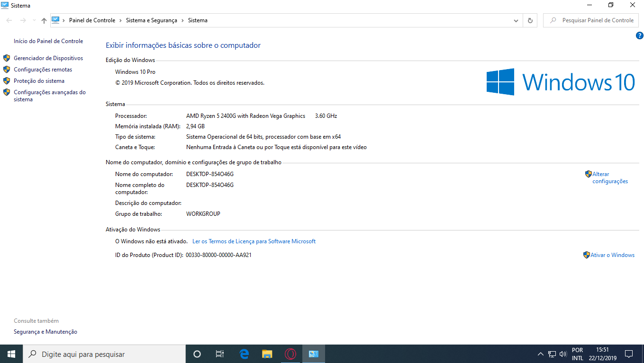This screenshot has height=363, width=644.
Task: Open Gerenciador de Dispositivos
Action: (x=48, y=58)
